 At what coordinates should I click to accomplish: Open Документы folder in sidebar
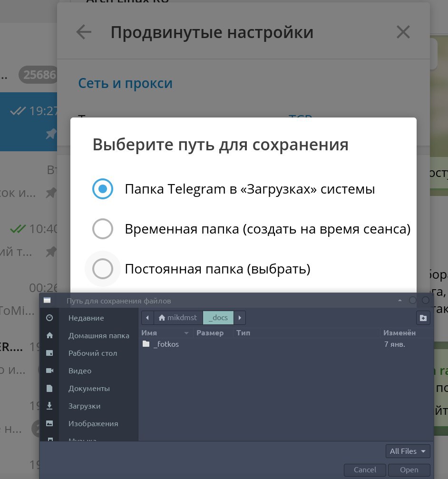89,388
